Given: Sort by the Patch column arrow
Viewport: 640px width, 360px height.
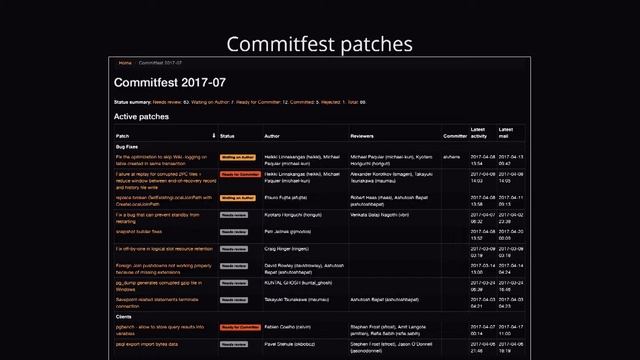Looking at the screenshot, I should tap(213, 136).
